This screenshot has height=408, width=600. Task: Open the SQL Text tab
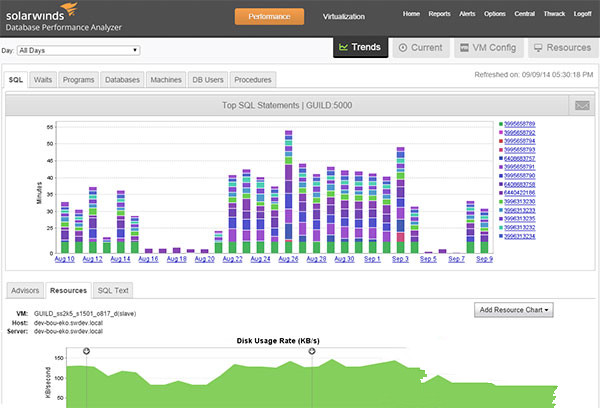(114, 290)
